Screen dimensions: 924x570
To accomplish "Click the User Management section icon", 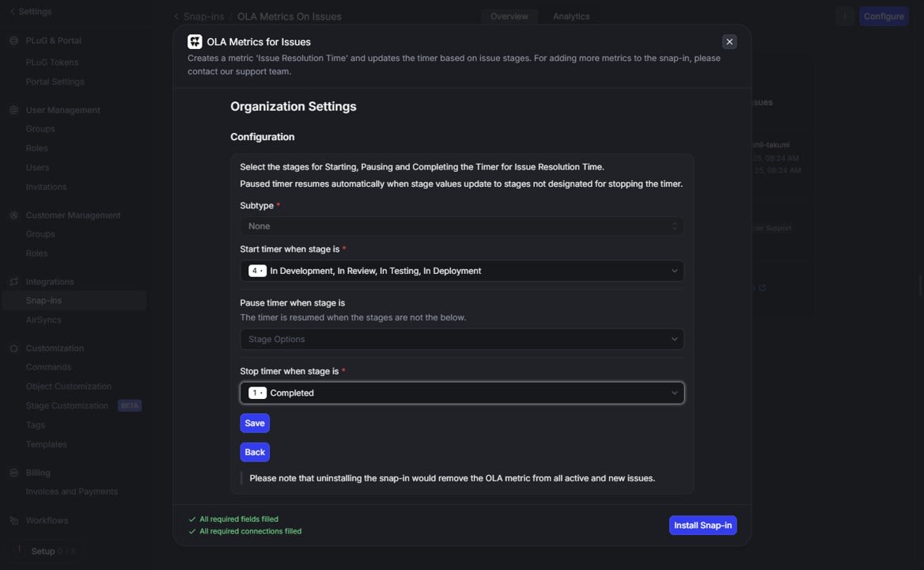I will (14, 110).
